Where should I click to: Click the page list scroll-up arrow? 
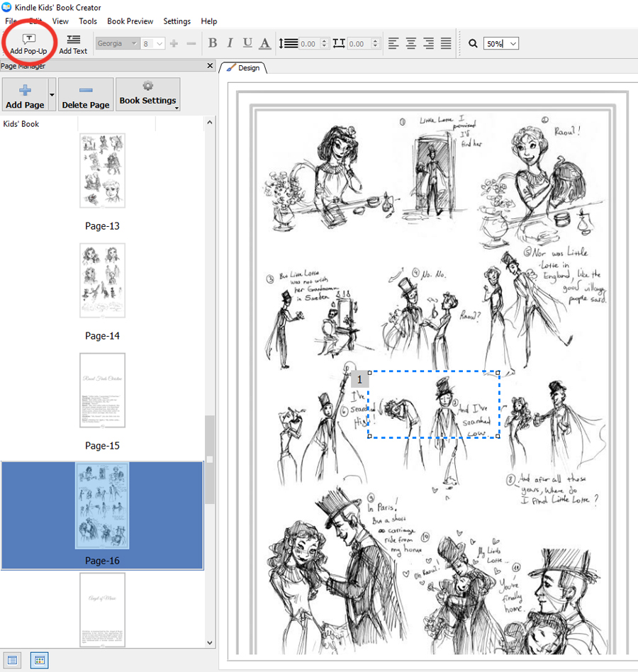coord(210,122)
